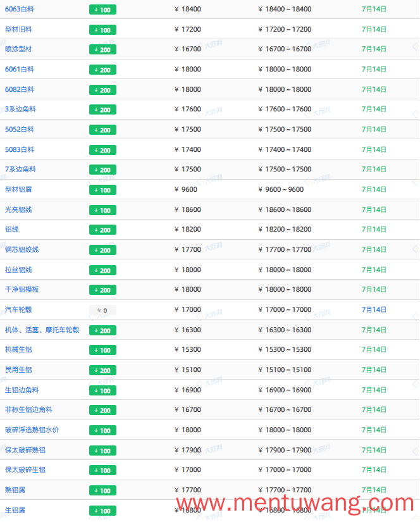
Task: Open the 熟铝屑 link
Action: click(x=15, y=490)
